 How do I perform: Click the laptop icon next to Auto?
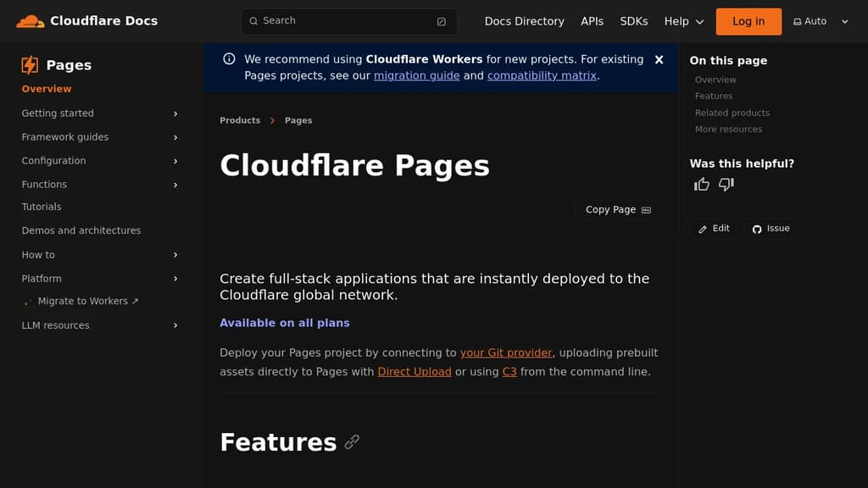[x=797, y=21]
